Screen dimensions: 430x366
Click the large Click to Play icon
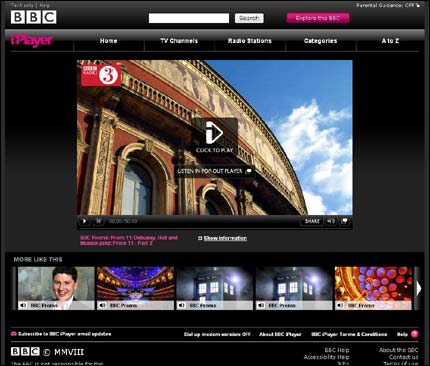(214, 133)
